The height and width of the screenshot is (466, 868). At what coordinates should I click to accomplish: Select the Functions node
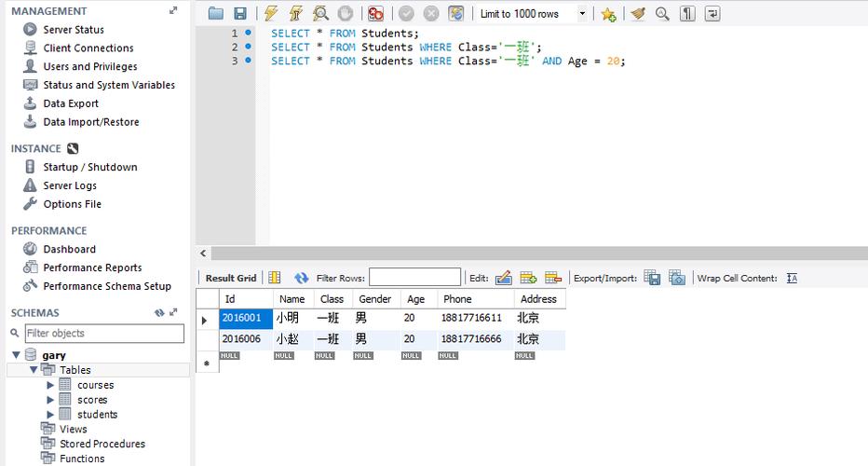(x=82, y=459)
